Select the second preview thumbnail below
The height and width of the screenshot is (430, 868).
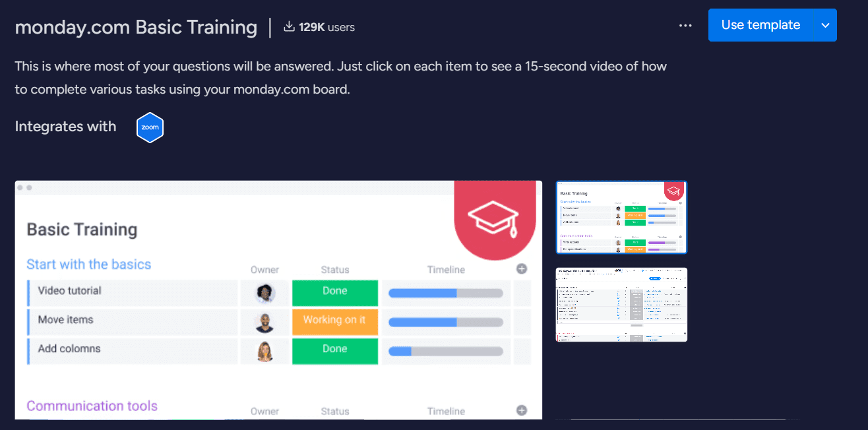621,304
